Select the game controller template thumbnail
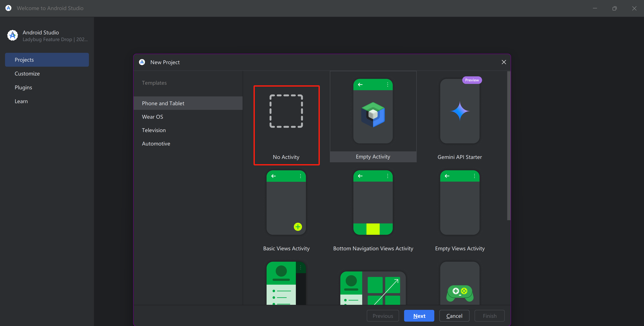The image size is (644, 326). coord(460,283)
